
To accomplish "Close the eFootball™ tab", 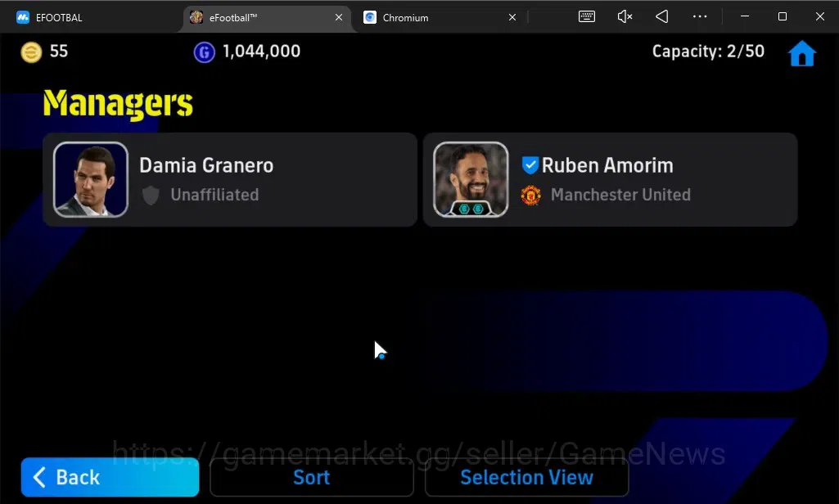I will click(339, 18).
